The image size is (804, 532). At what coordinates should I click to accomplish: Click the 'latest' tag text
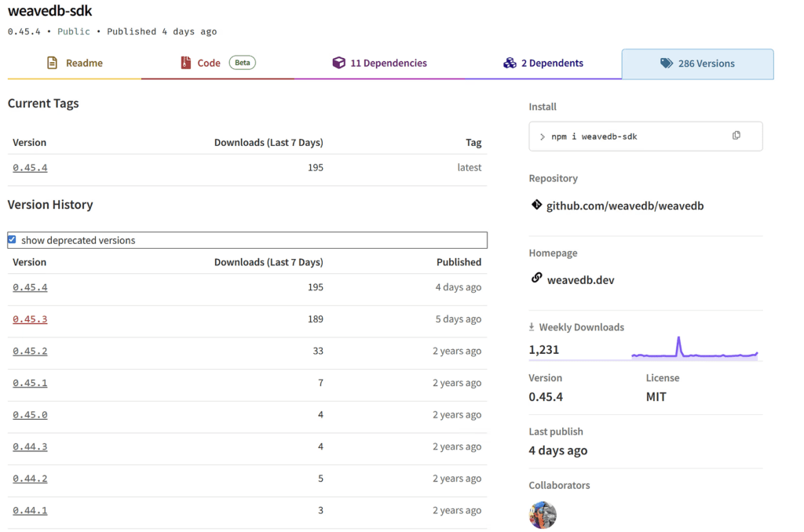point(470,168)
